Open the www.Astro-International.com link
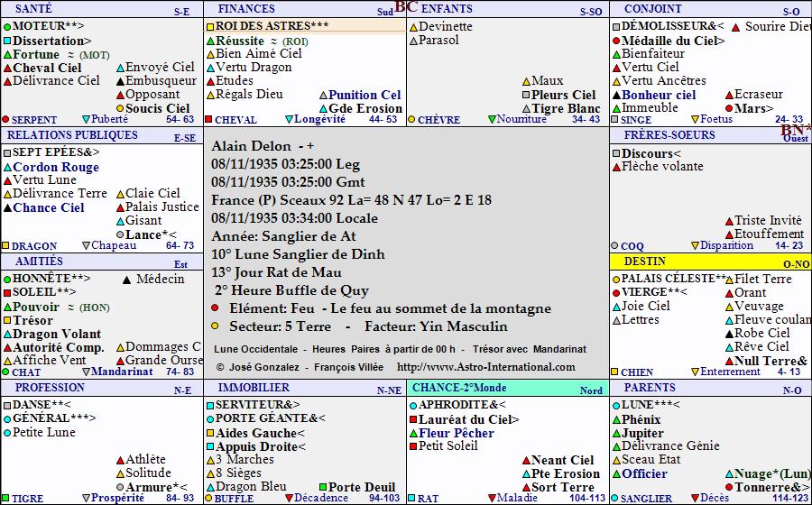This screenshot has height=505, width=812. [x=485, y=367]
